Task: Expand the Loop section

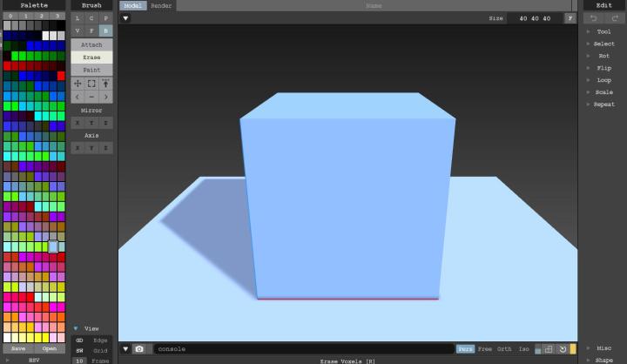Action: tap(603, 80)
